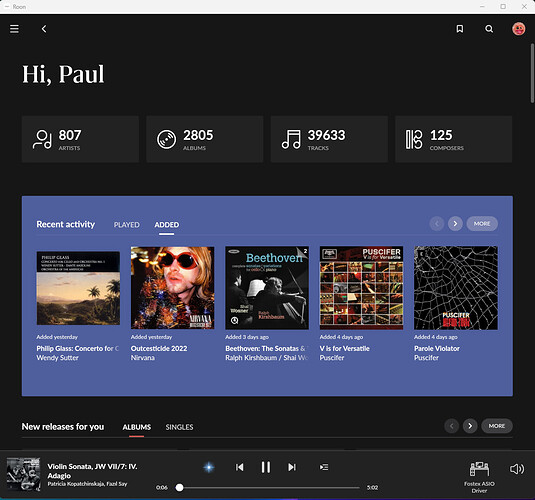The width and height of the screenshot is (535, 500).
Task: Open search with the magnifier icon
Action: [x=489, y=29]
